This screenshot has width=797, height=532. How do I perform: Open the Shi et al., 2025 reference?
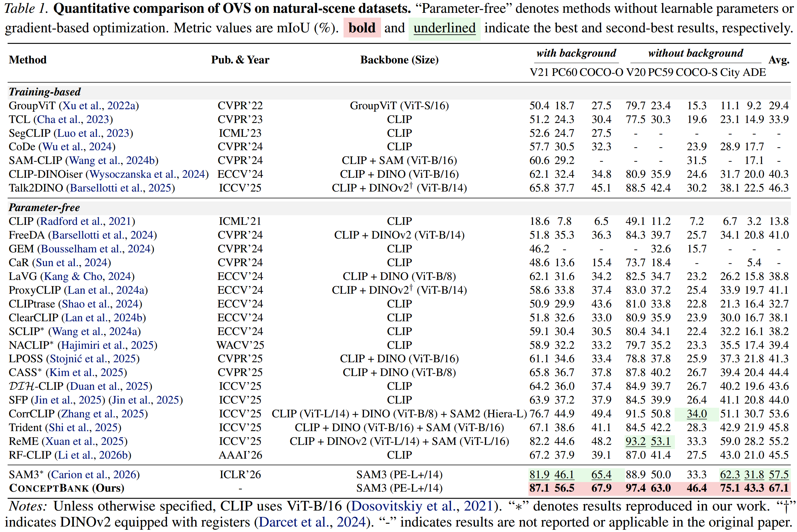(x=84, y=428)
